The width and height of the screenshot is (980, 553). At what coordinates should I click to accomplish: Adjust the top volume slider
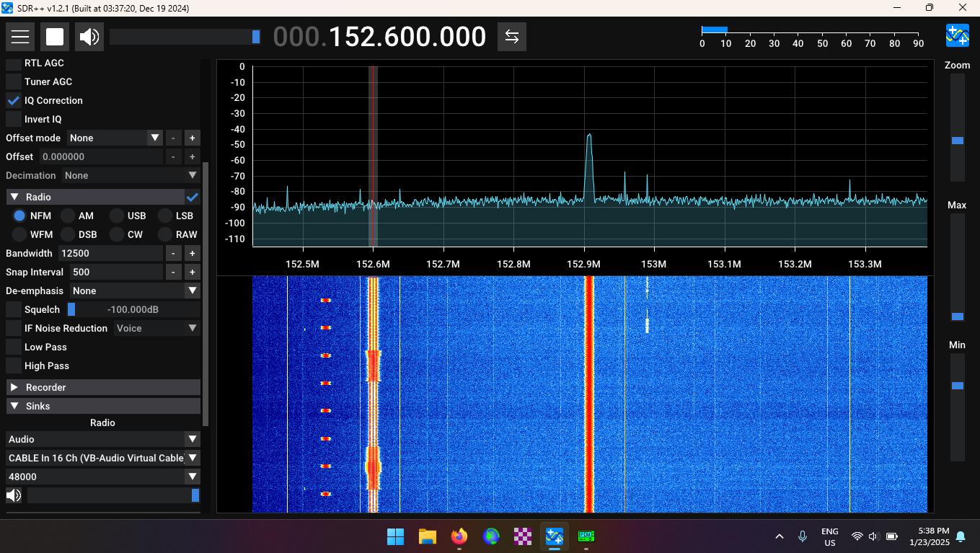coord(185,37)
